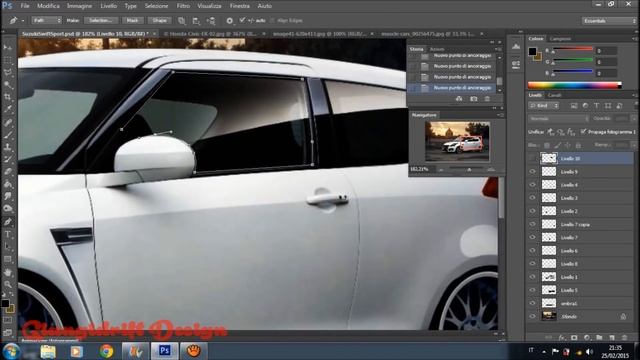
Task: Click the Shape button in options bar
Action: pyautogui.click(x=160, y=20)
